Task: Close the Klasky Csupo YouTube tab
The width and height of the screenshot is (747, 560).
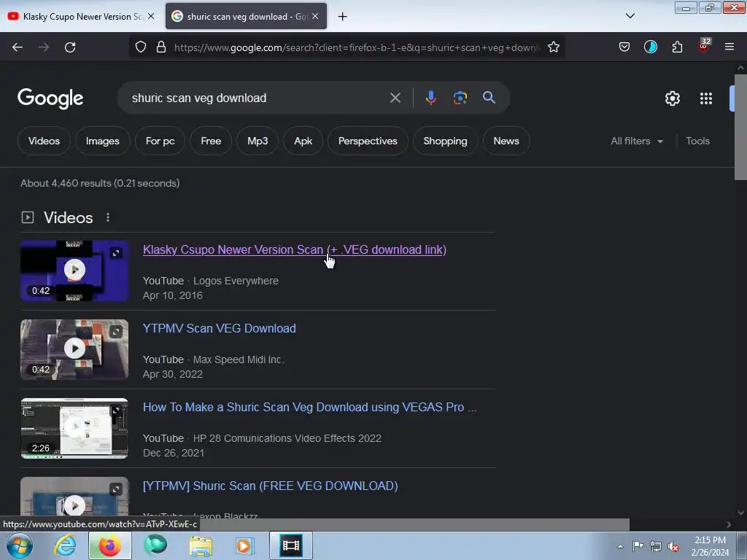Action: click(x=151, y=16)
